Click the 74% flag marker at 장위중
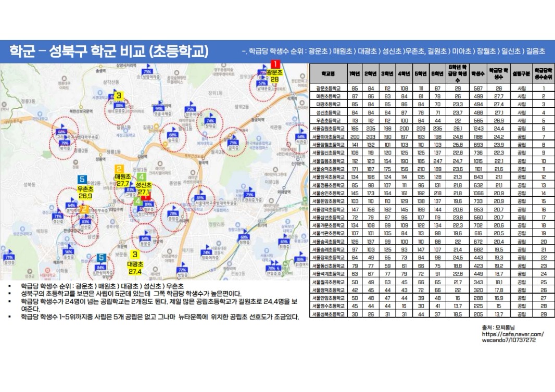Image resolution: width=555 pixels, height=392 pixels. click(210, 120)
